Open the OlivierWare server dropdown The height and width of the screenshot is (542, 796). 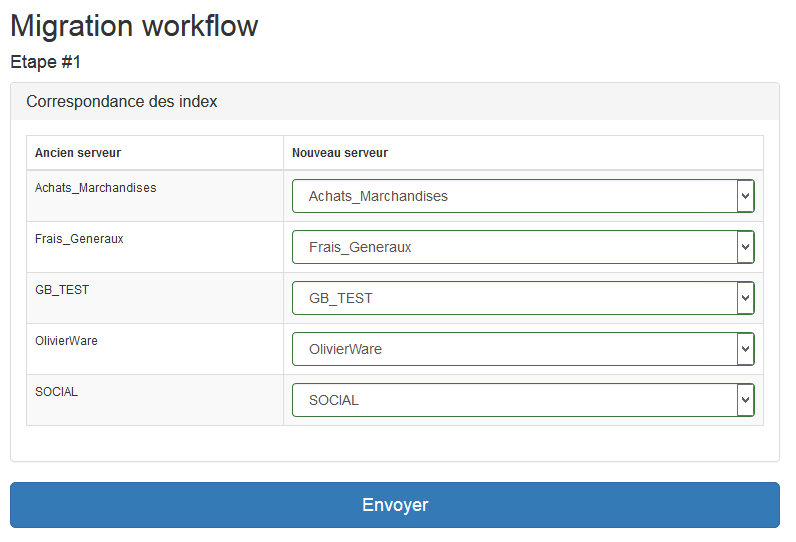click(x=514, y=349)
